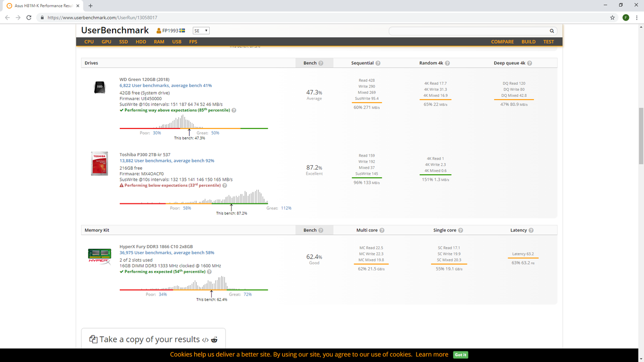Click Learn more cookie link
This screenshot has height=362, width=644.
(432, 354)
